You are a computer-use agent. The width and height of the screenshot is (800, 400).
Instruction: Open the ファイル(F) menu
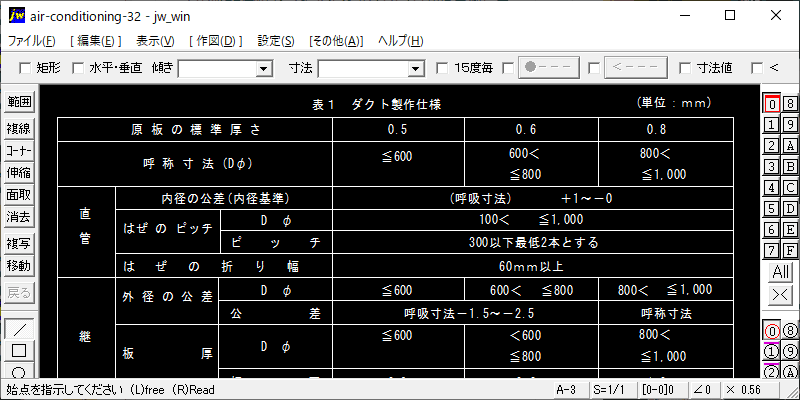coord(33,41)
